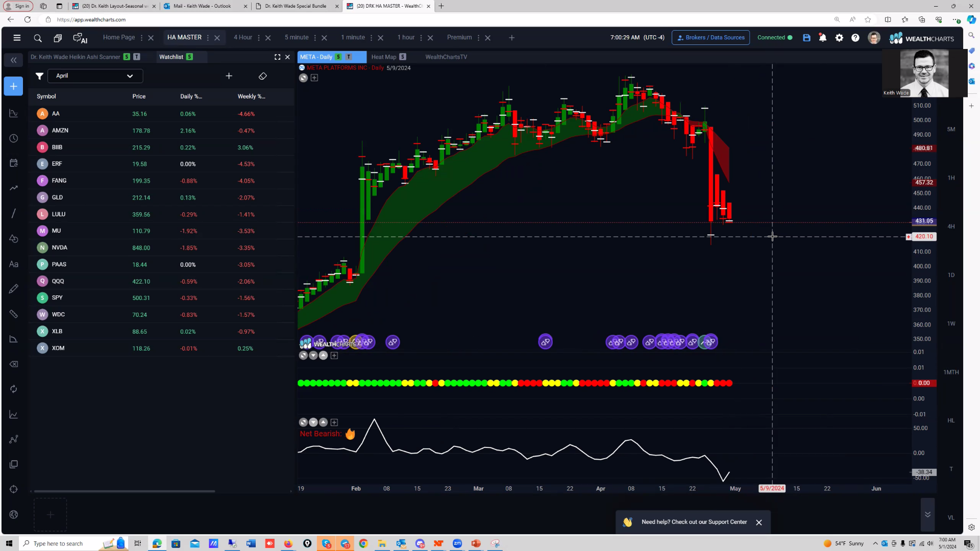Close the 5 minute workspace tab
This screenshot has width=980, height=551.
coord(324,38)
